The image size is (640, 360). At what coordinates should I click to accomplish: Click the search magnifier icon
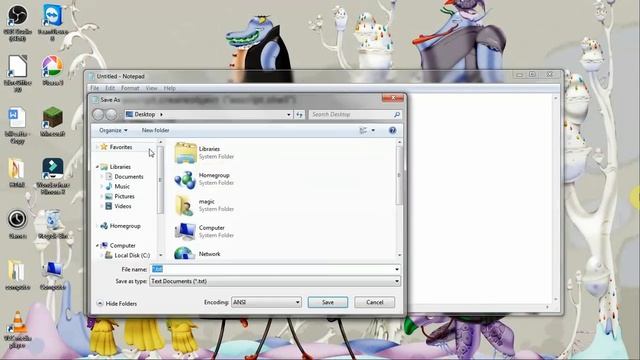pyautogui.click(x=397, y=115)
